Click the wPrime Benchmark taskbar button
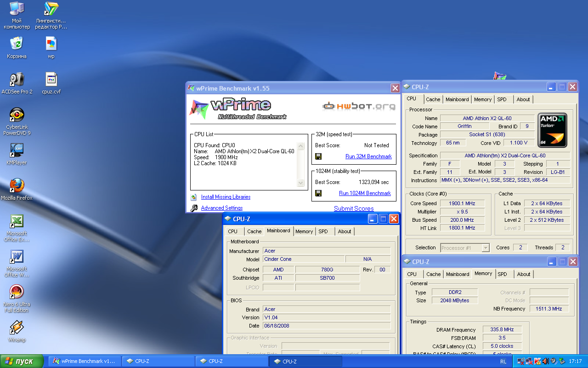 [x=85, y=361]
